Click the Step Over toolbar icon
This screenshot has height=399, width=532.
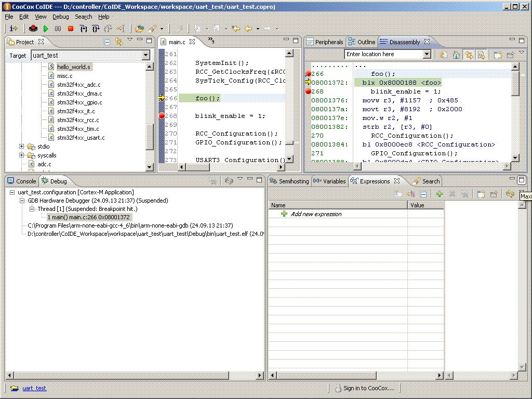tap(96, 29)
